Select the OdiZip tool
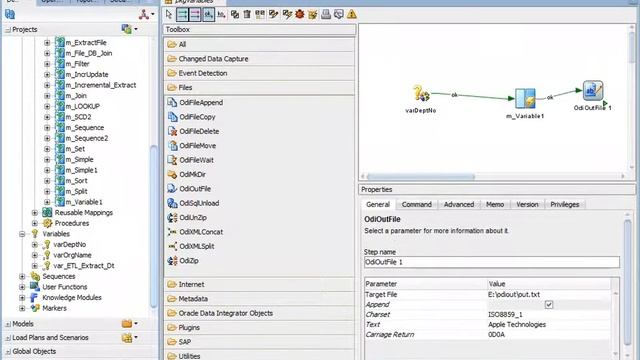 (189, 260)
